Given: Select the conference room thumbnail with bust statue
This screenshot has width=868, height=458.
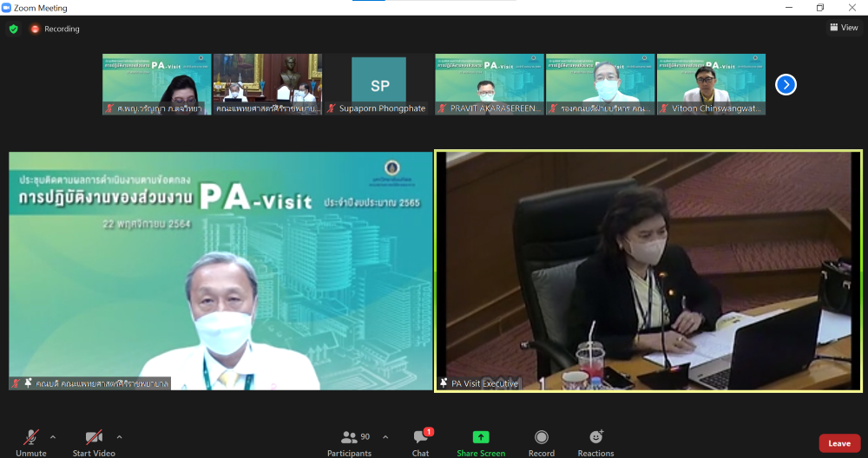Looking at the screenshot, I should coord(267,84).
